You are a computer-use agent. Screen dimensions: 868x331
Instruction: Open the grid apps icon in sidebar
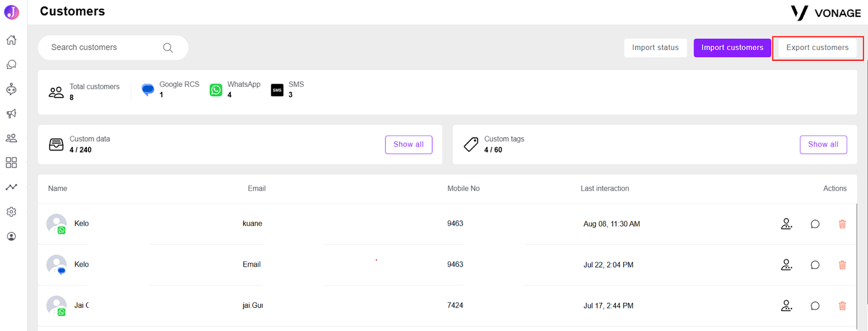point(11,163)
